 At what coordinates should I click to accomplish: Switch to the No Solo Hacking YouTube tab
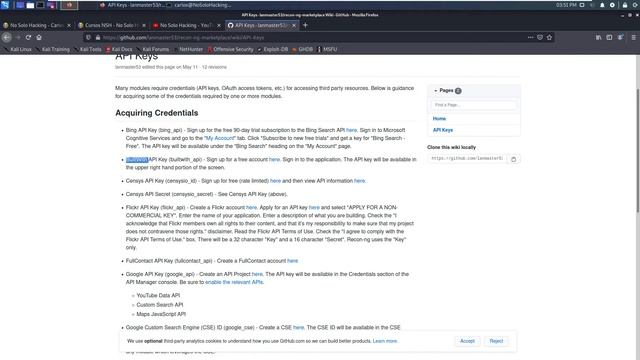(187, 25)
